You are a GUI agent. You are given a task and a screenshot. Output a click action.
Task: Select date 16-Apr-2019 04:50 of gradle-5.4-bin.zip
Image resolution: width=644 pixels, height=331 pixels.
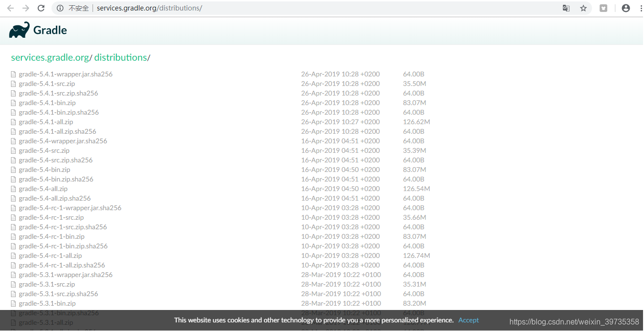coord(341,170)
